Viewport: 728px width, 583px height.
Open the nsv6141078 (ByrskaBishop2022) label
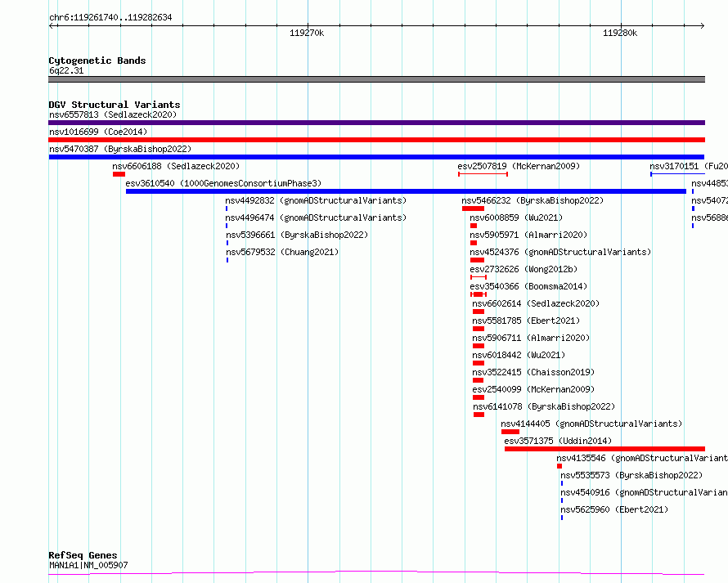[544, 406]
